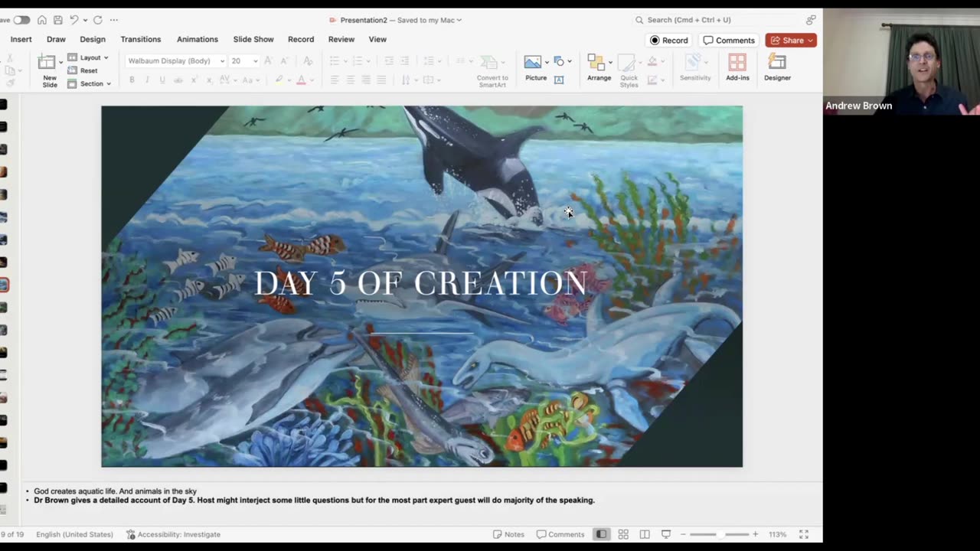The image size is (980, 551).
Task: Pick the text highlight color
Action: [x=279, y=80]
